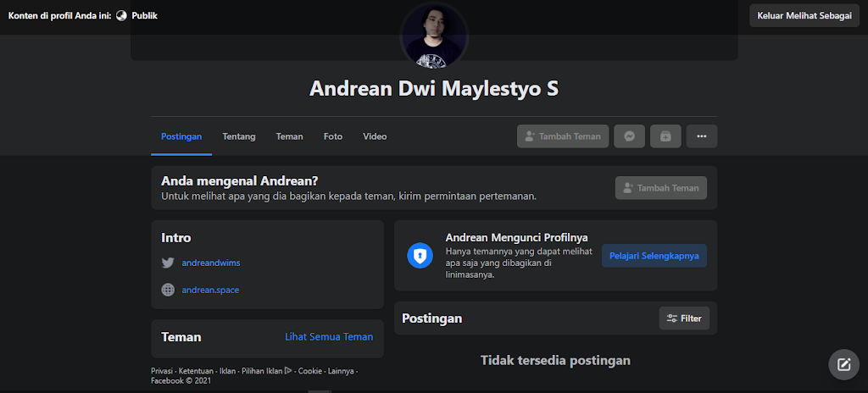The width and height of the screenshot is (868, 393).
Task: Click the new message compose icon
Action: click(843, 364)
